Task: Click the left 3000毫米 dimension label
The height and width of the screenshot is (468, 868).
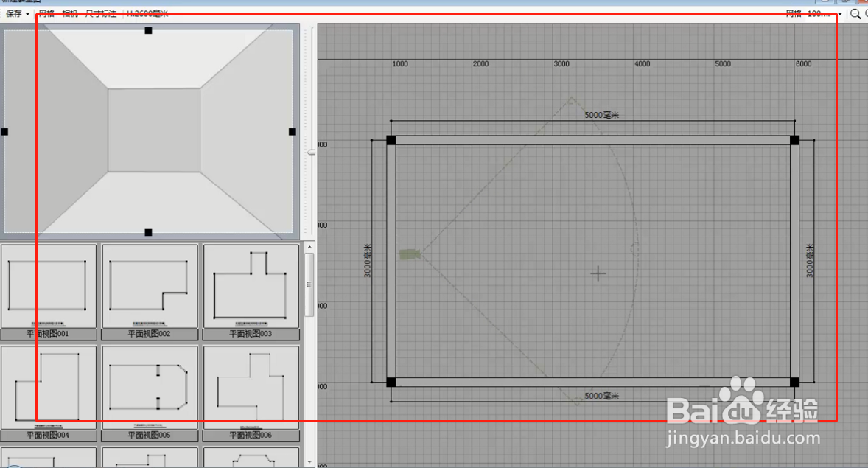Action: pos(368,260)
